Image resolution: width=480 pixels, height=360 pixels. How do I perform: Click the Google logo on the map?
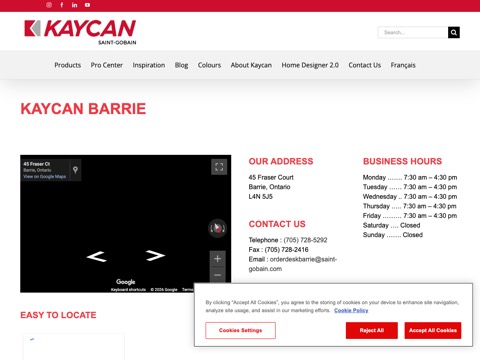(x=126, y=282)
